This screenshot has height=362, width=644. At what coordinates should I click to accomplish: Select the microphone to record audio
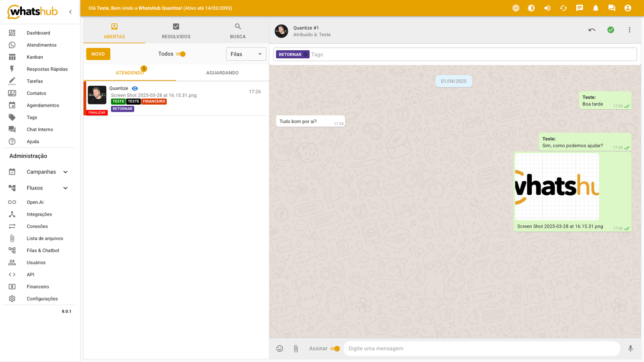630,349
